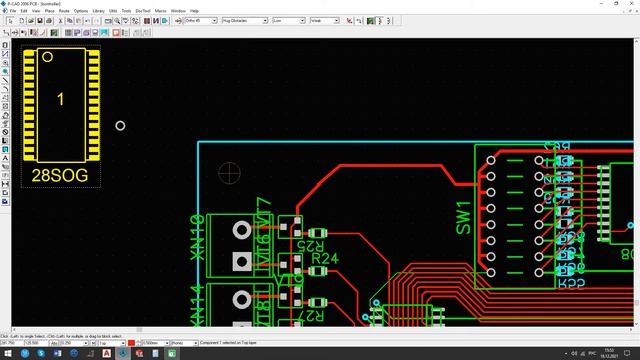
Task: Click the white circle via left of the board
Action: (120, 126)
